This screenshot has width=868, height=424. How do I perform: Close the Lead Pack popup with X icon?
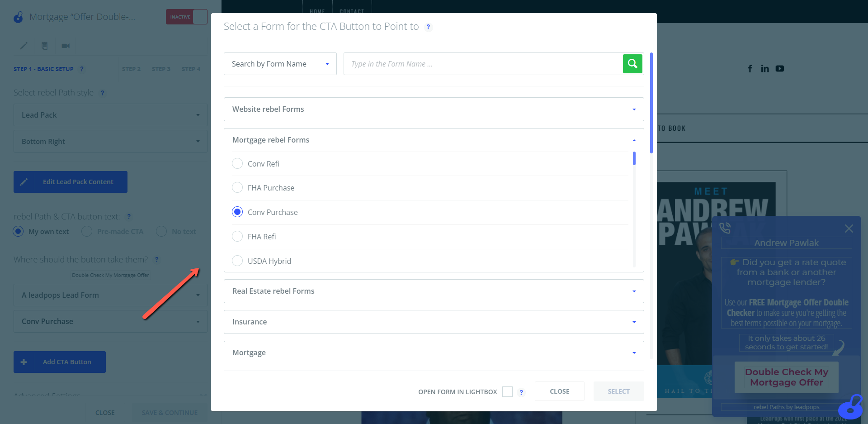tap(849, 229)
